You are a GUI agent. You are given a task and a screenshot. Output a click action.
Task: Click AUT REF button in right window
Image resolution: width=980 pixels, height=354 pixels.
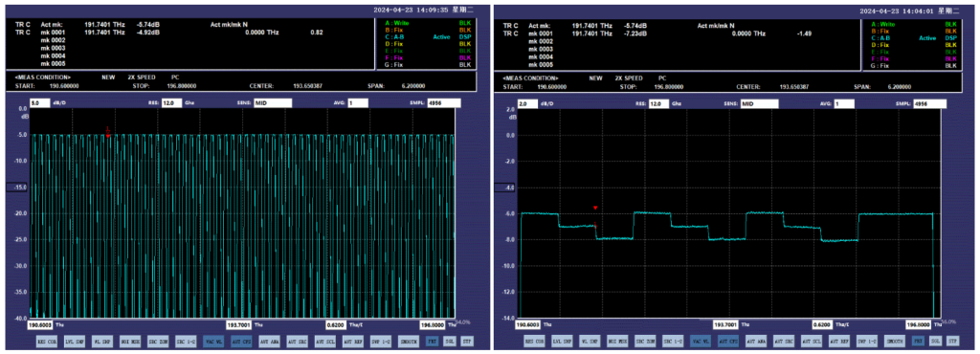tap(838, 342)
